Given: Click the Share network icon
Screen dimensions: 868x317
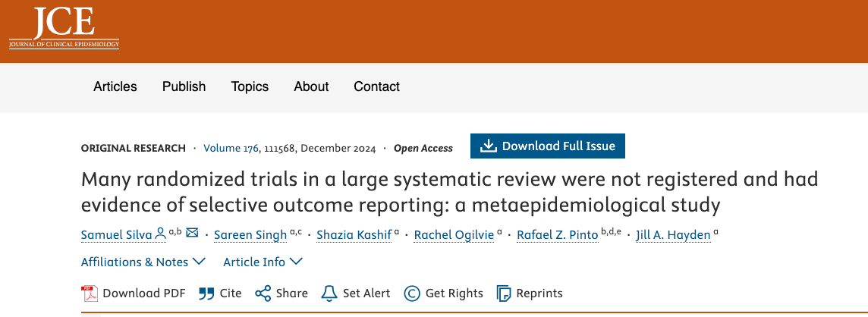Looking at the screenshot, I should point(263,293).
